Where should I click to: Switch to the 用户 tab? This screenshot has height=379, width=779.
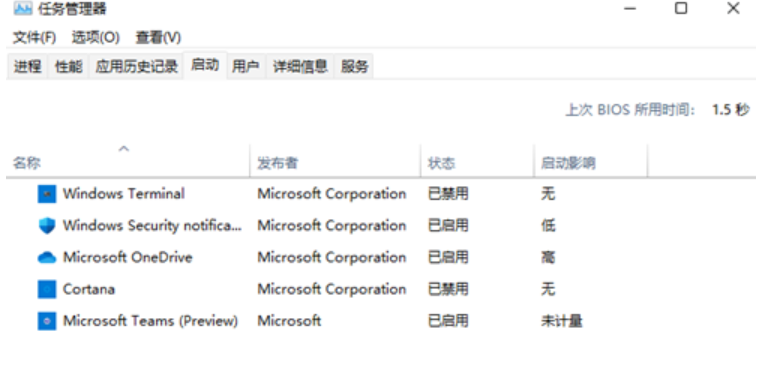246,67
